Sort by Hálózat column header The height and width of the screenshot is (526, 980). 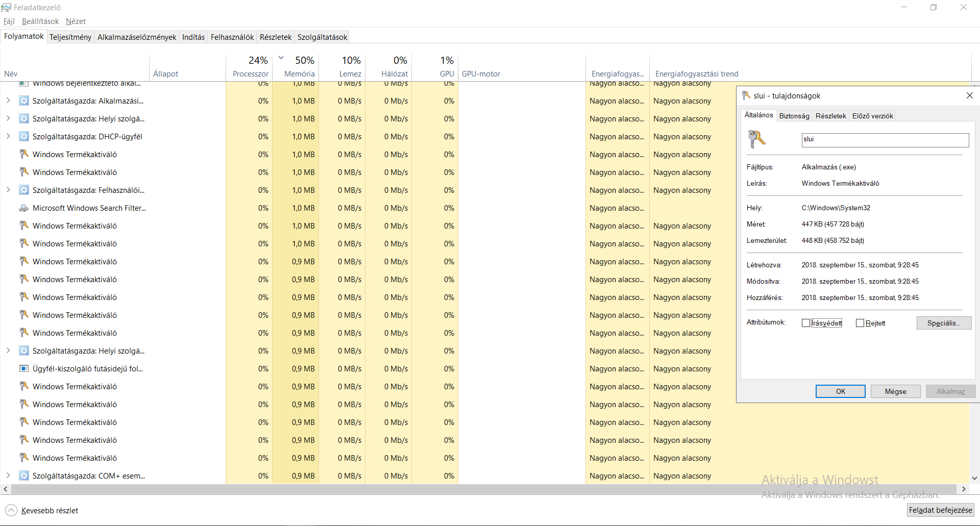coord(388,67)
